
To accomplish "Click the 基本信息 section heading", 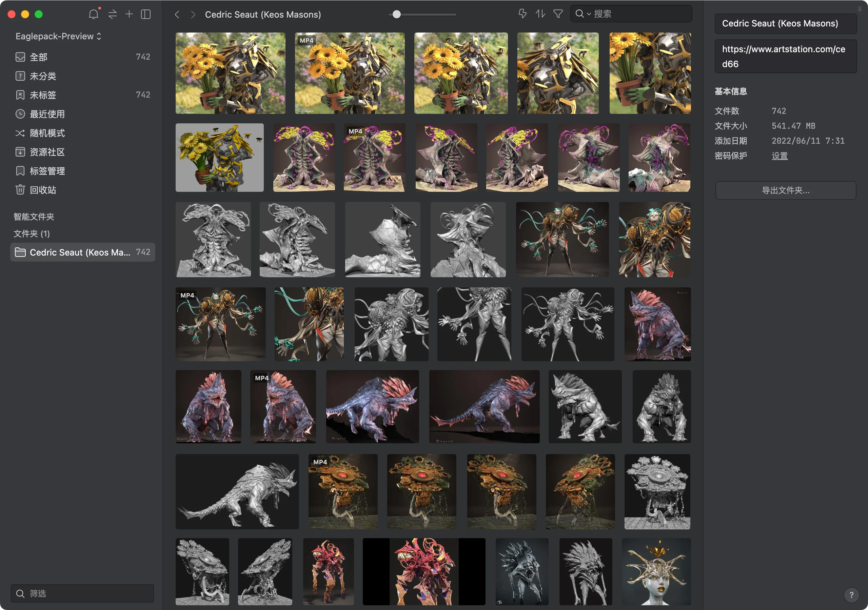I will coord(730,91).
